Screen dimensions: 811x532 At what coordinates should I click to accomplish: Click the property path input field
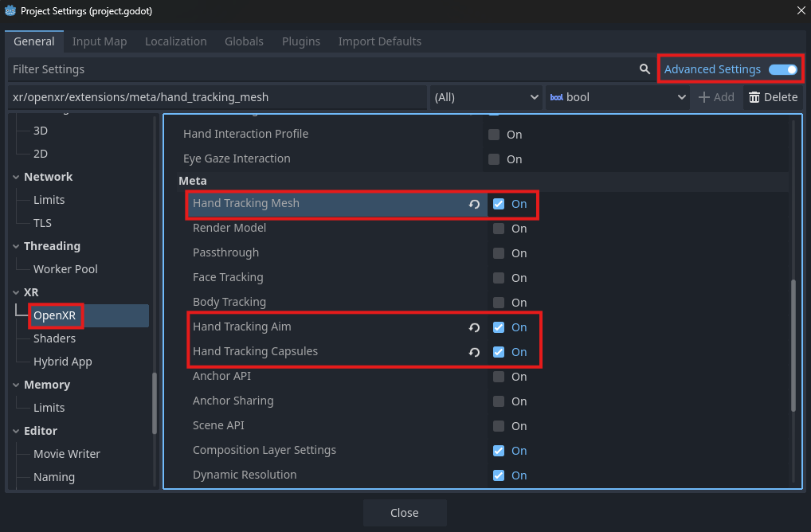pyautogui.click(x=217, y=97)
